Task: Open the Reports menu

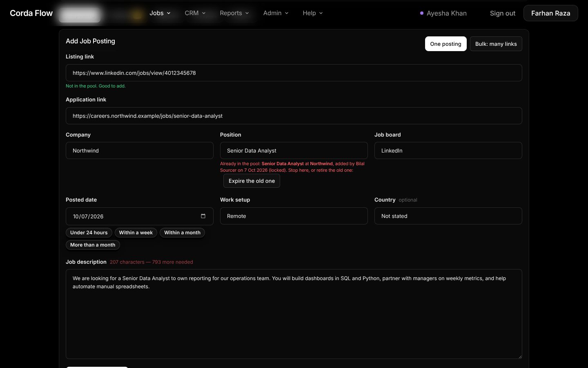Action: coord(234,13)
